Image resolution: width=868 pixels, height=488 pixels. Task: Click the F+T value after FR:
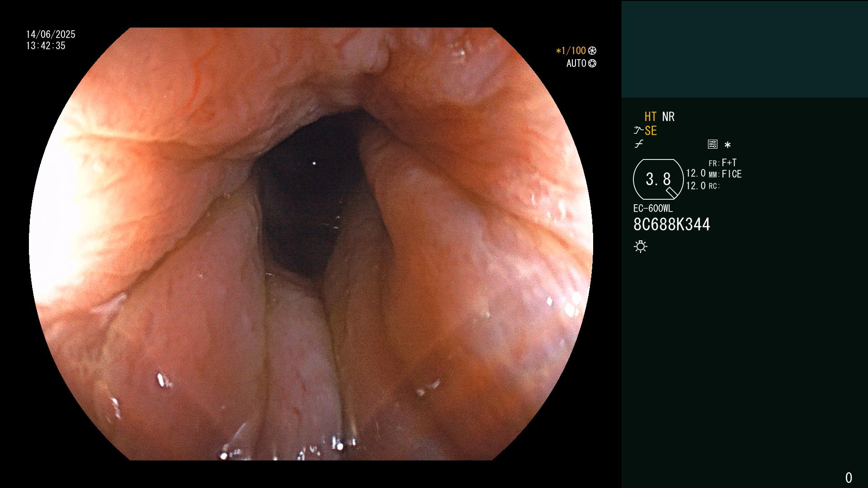729,163
